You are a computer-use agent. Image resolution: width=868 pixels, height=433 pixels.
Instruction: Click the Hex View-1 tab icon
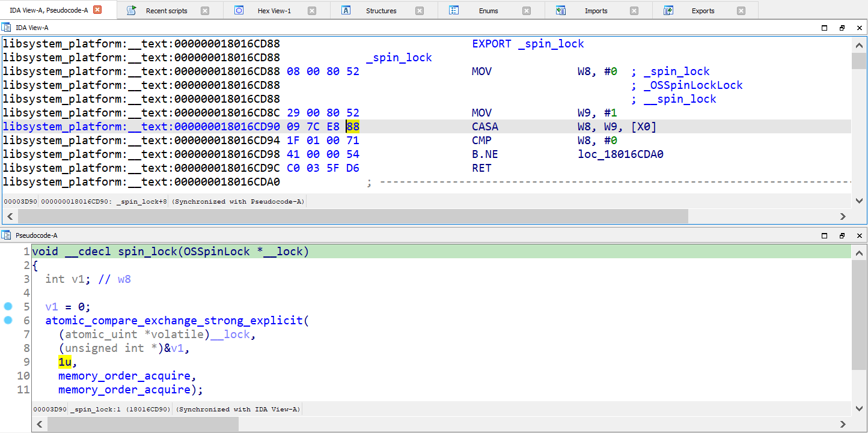click(239, 10)
